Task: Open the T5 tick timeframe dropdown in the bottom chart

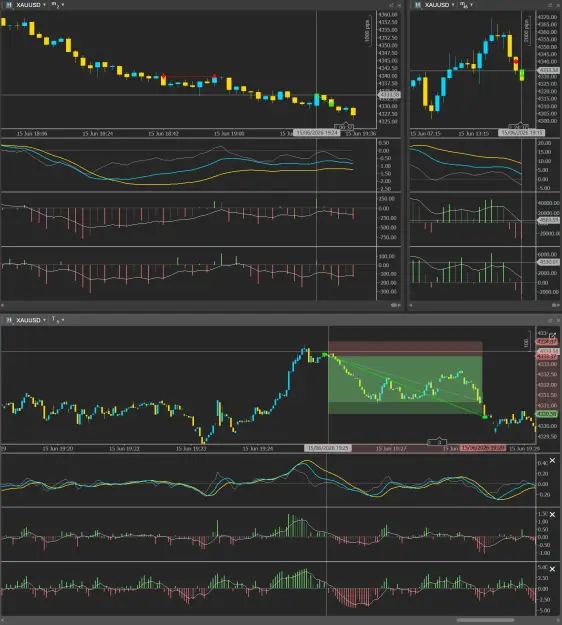Action: click(x=58, y=320)
